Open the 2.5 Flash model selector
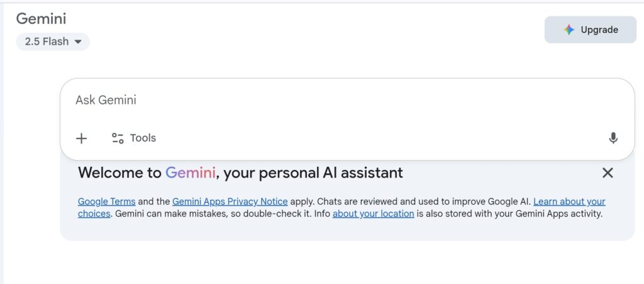Viewport: 644px width, 284px height. (x=53, y=42)
